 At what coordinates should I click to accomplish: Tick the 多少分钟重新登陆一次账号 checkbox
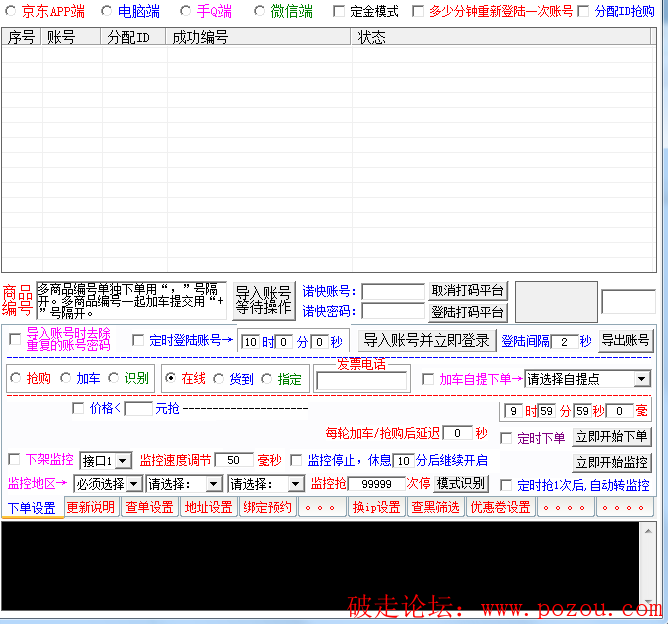(x=418, y=11)
